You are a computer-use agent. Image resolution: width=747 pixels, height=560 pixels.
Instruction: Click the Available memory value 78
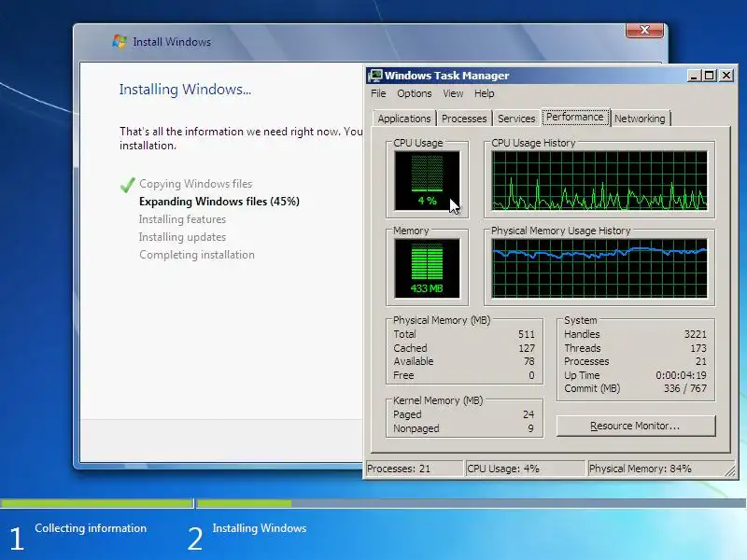[529, 361]
